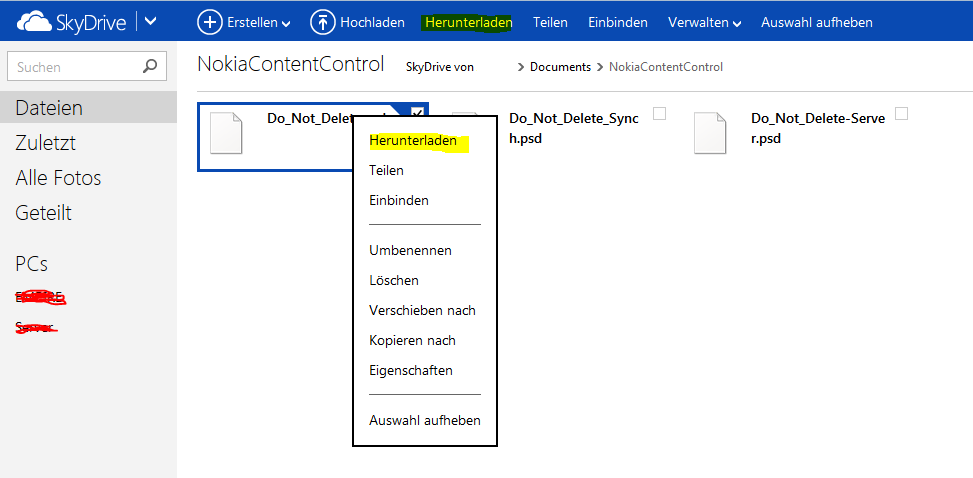973x478 pixels.
Task: Click the Erstellen plus circle icon
Action: coord(209,22)
